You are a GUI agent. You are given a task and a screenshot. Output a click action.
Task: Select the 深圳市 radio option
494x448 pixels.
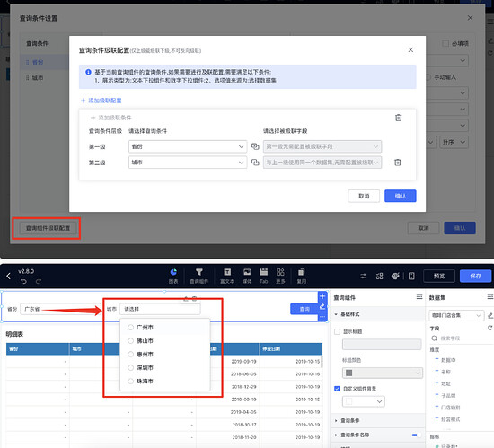click(131, 367)
